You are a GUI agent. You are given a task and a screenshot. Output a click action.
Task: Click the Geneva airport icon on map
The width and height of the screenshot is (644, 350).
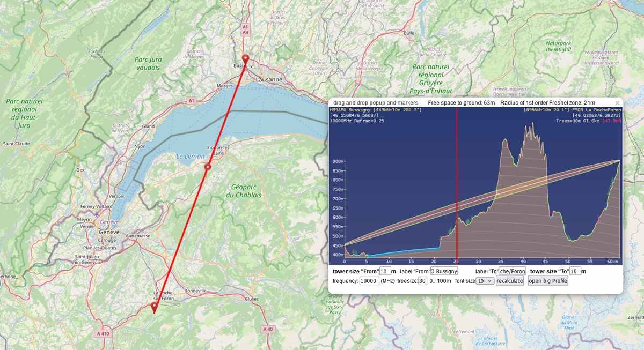97,215
